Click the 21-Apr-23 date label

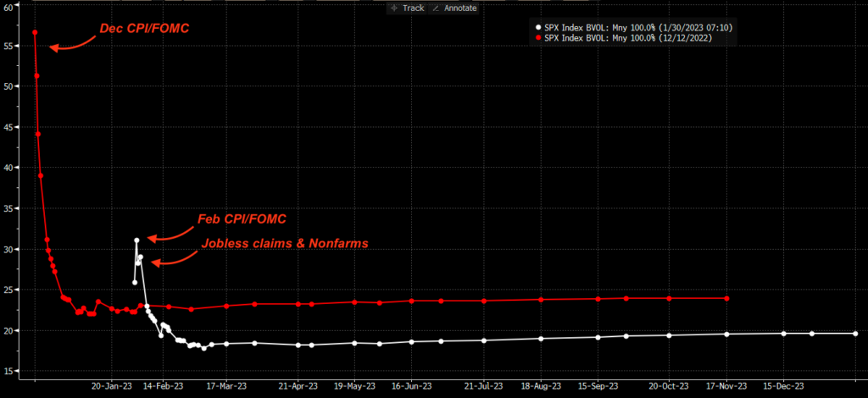pos(298,386)
